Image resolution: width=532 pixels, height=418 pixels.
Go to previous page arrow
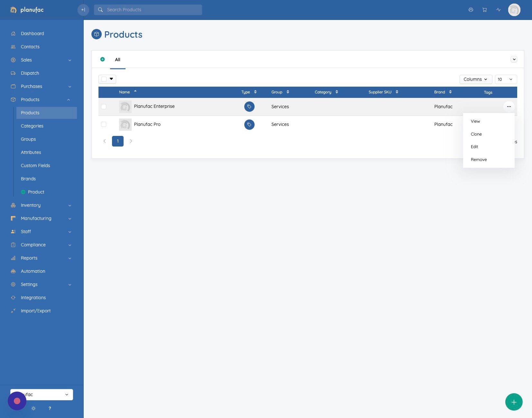105,141
